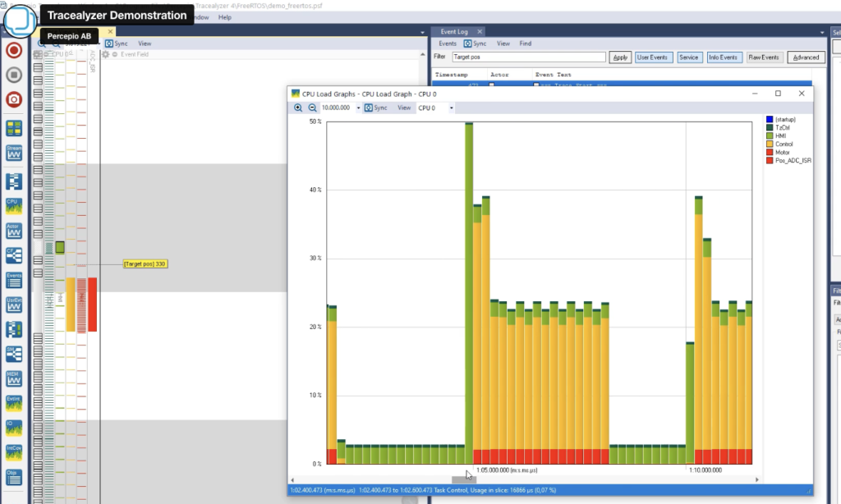Open the View menu in Event Log
The height and width of the screenshot is (504, 841).
click(x=503, y=44)
